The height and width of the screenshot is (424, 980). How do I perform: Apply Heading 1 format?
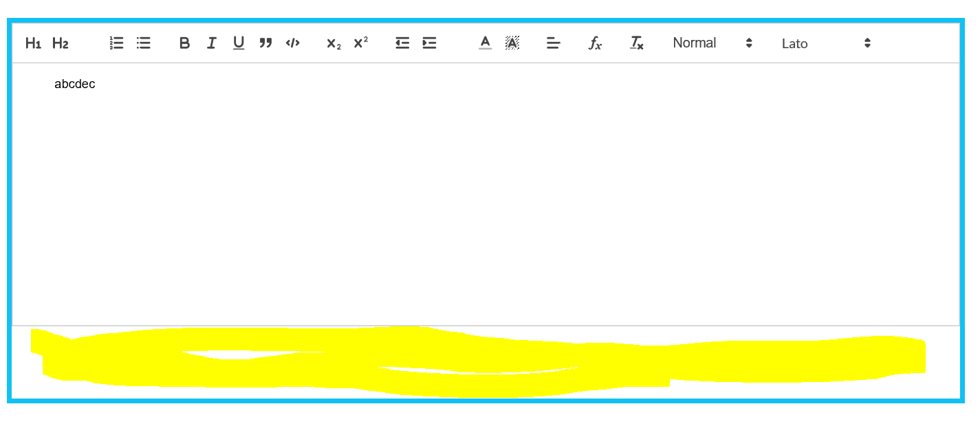[33, 43]
